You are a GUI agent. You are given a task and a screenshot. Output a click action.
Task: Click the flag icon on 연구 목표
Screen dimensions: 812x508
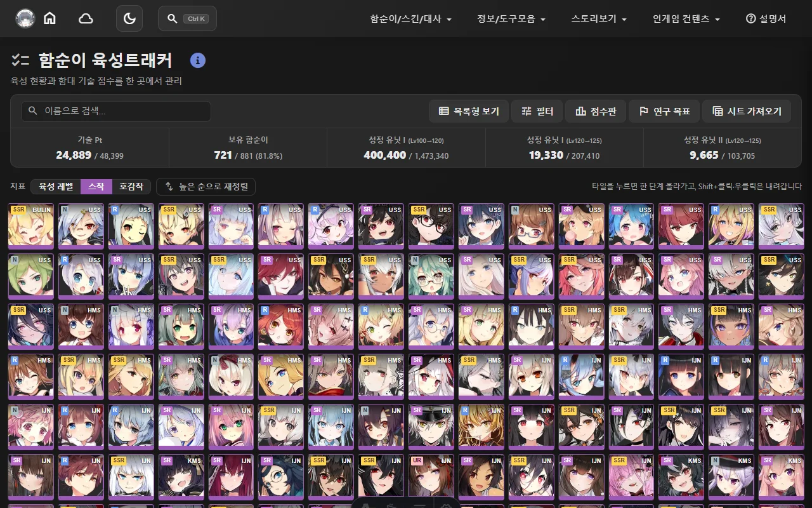click(643, 111)
